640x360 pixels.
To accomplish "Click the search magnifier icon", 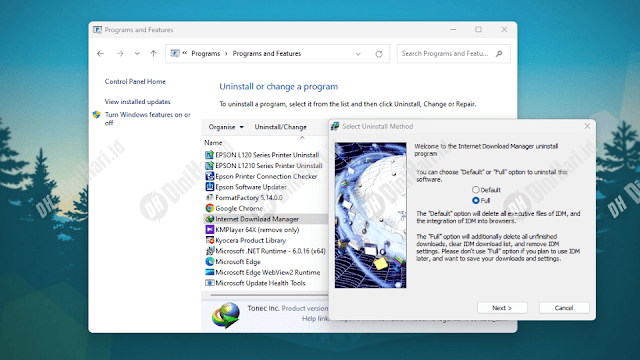I will [499, 53].
